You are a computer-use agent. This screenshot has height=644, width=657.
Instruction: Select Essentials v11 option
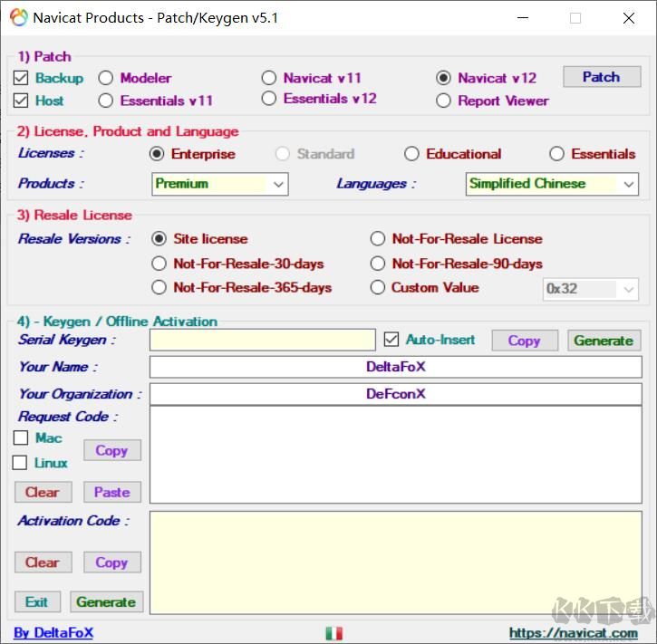click(x=106, y=101)
